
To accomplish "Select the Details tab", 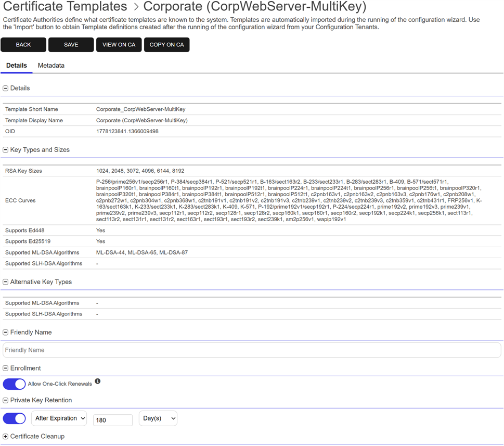I will [x=17, y=66].
